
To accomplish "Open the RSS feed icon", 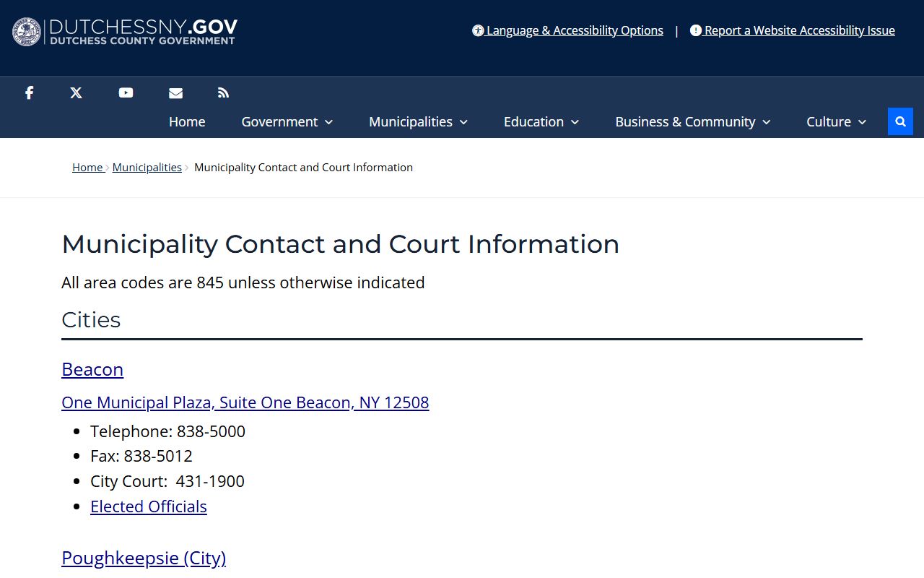I will click(x=223, y=92).
